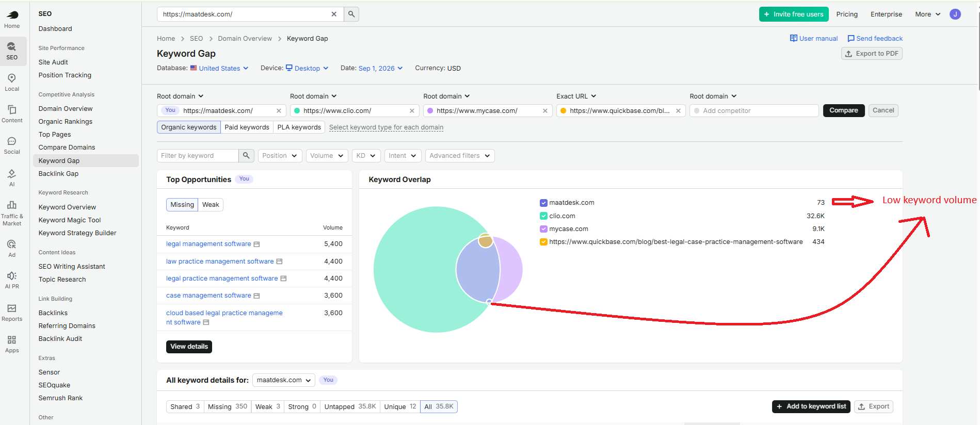Open the law practice management software link
The image size is (980, 425).
point(220,261)
